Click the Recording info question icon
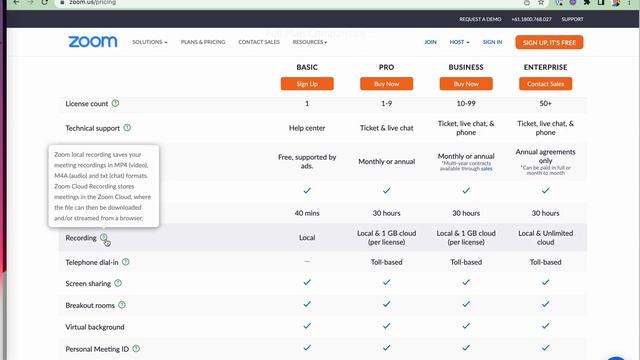The height and width of the screenshot is (360, 640). tap(104, 237)
